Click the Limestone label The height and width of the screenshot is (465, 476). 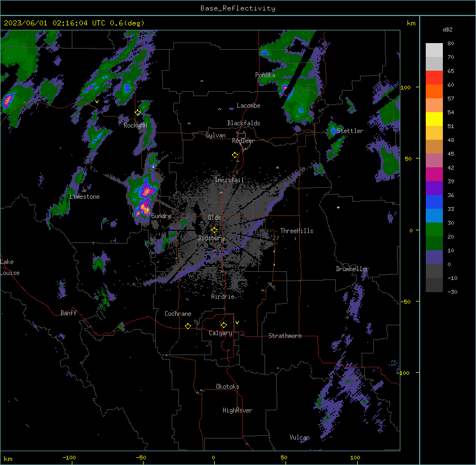[x=84, y=197]
